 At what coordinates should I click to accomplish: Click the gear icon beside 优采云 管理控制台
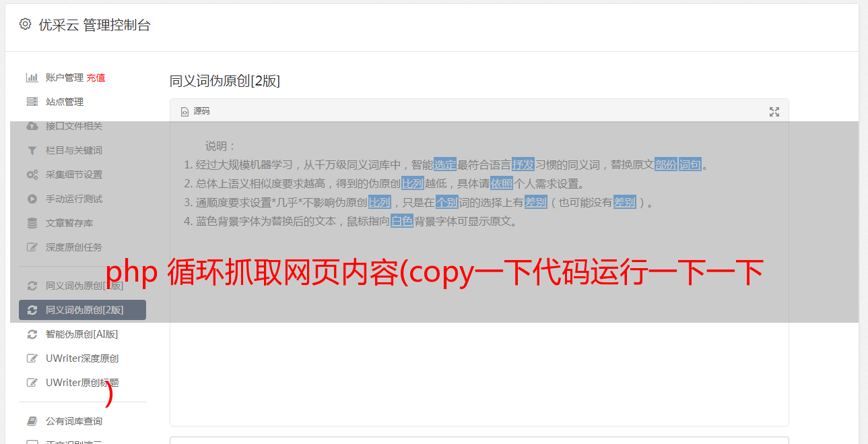point(25,24)
